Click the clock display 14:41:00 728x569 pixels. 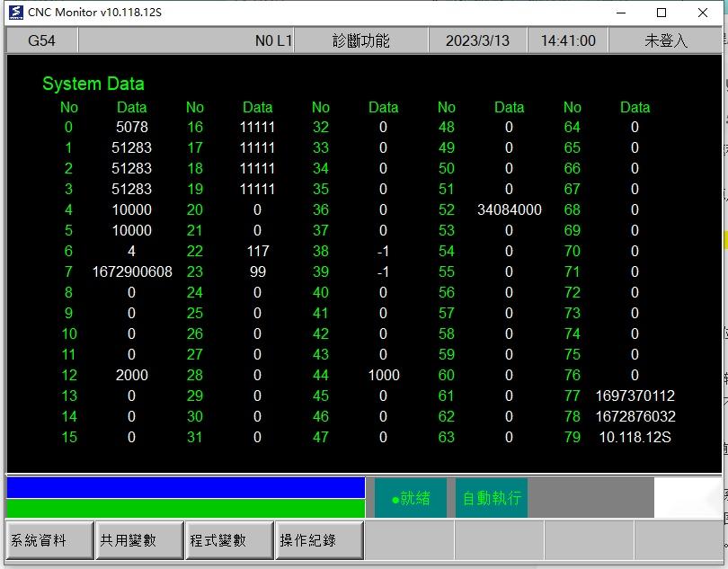(x=567, y=40)
